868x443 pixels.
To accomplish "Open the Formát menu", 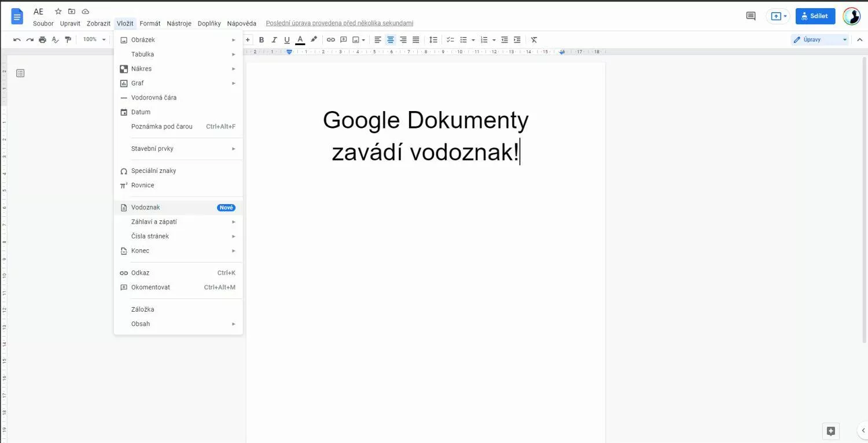I will click(x=150, y=24).
